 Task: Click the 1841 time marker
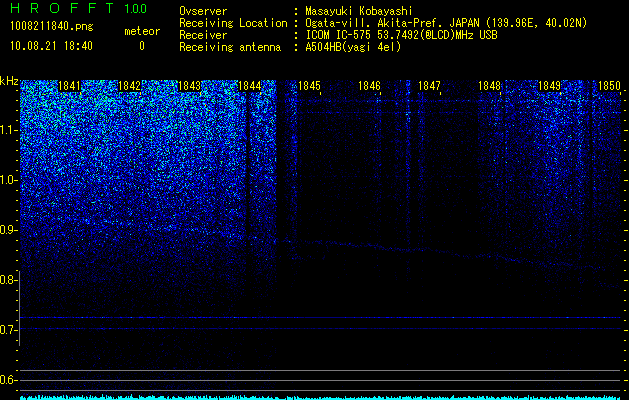[69, 86]
